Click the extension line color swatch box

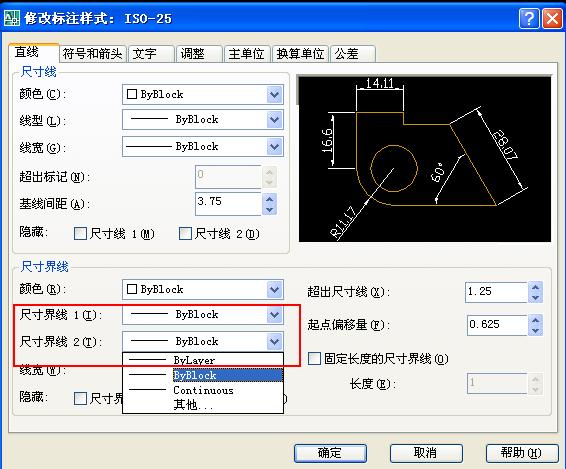[132, 289]
